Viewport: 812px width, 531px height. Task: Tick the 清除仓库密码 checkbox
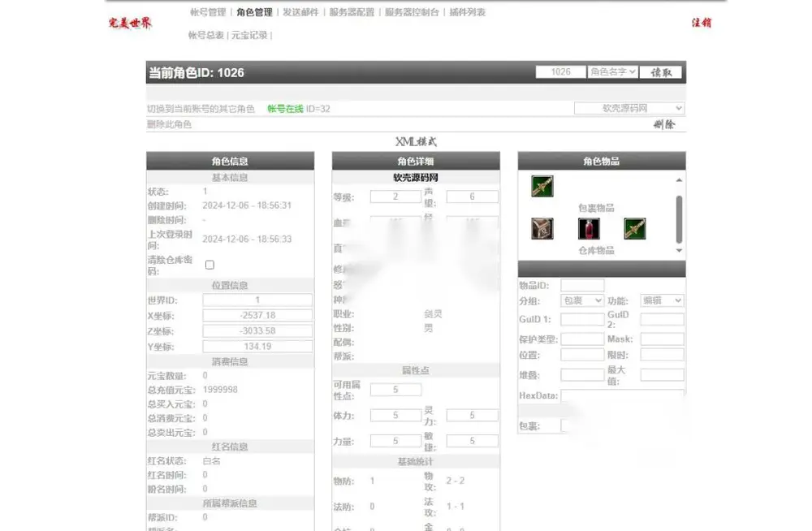point(209,265)
